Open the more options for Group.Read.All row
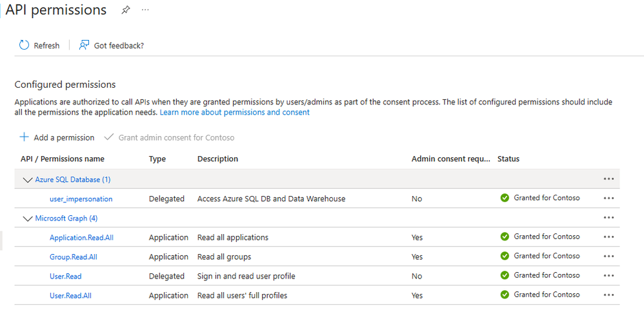 [x=609, y=257]
